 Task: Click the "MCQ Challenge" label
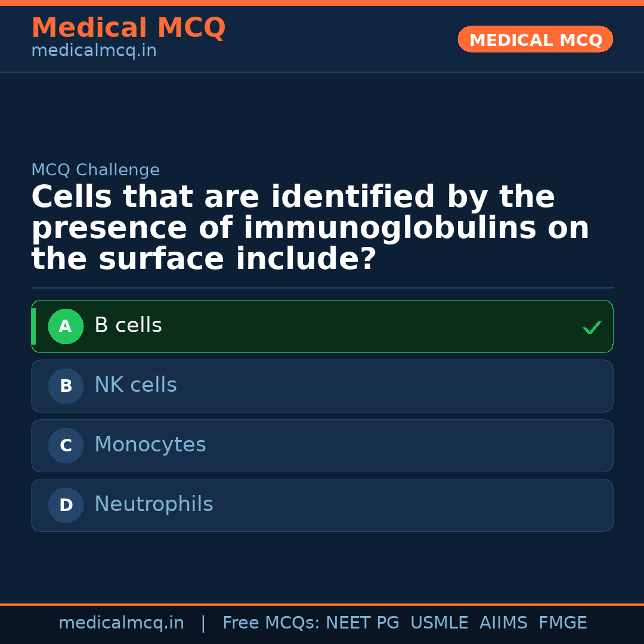[95, 170]
